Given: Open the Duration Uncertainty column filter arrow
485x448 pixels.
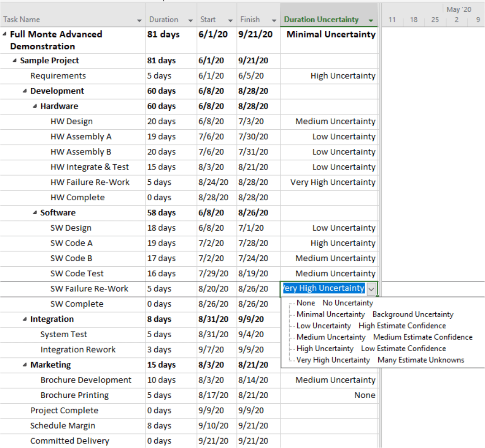Looking at the screenshot, I should click(x=371, y=20).
